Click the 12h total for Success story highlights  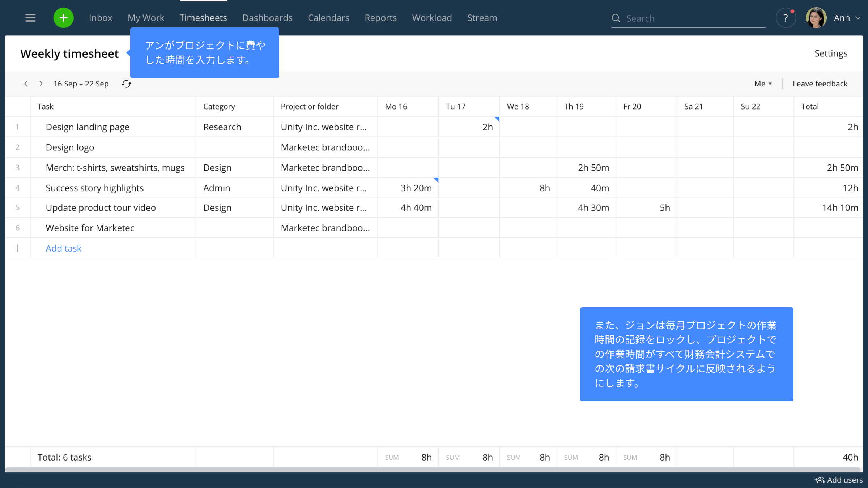pos(850,188)
